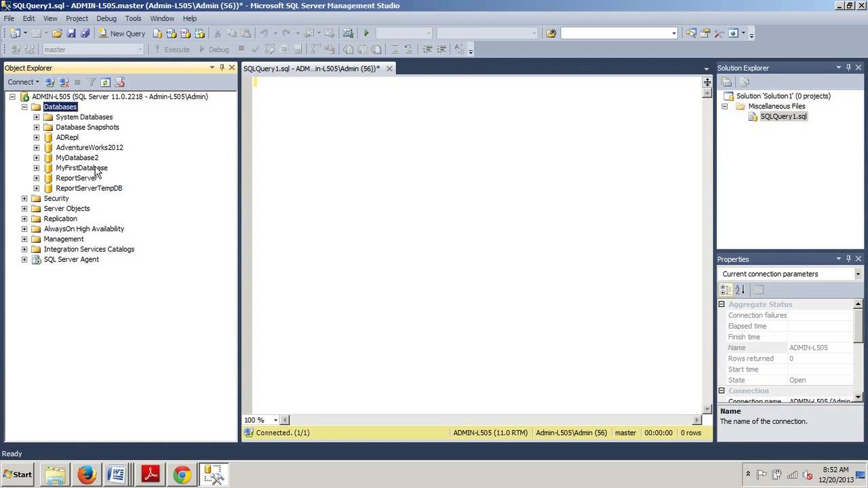Expand the Security folder

pos(24,199)
